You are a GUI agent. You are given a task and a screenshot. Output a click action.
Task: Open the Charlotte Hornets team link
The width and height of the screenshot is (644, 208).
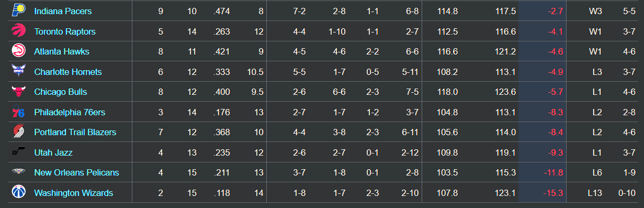[68, 72]
